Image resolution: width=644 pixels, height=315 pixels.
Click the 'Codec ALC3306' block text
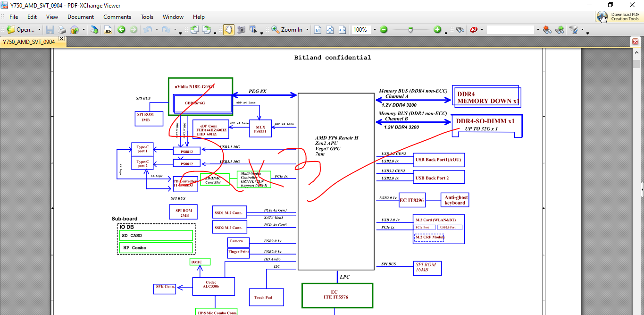click(211, 284)
